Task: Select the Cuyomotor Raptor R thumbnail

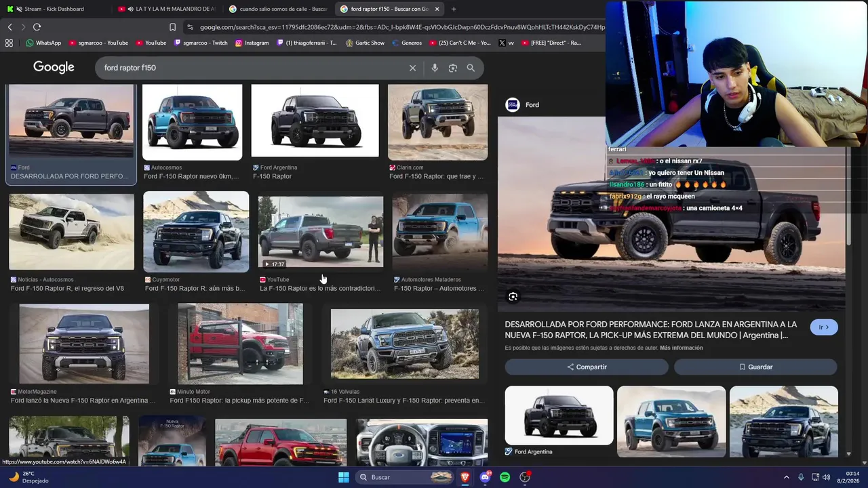Action: [196, 232]
